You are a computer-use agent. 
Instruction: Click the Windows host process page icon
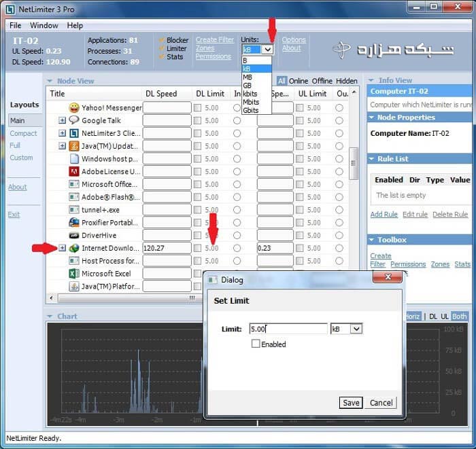point(73,158)
